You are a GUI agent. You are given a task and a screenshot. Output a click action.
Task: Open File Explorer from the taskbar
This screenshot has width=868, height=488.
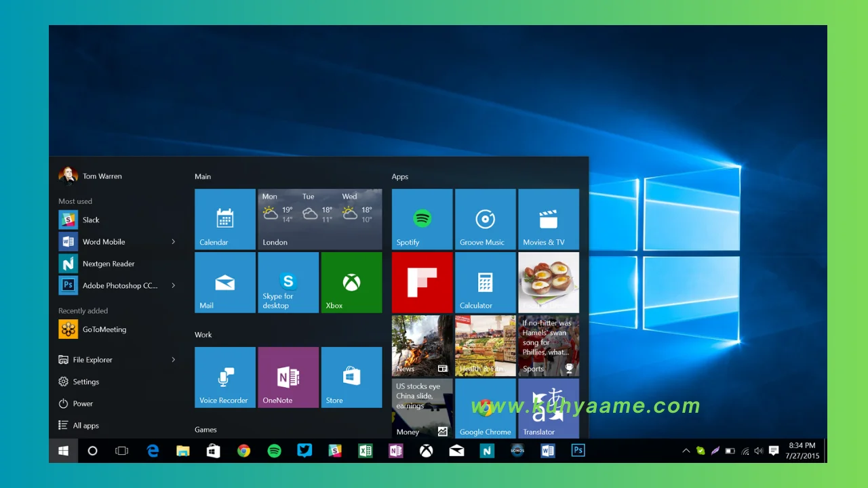183,451
